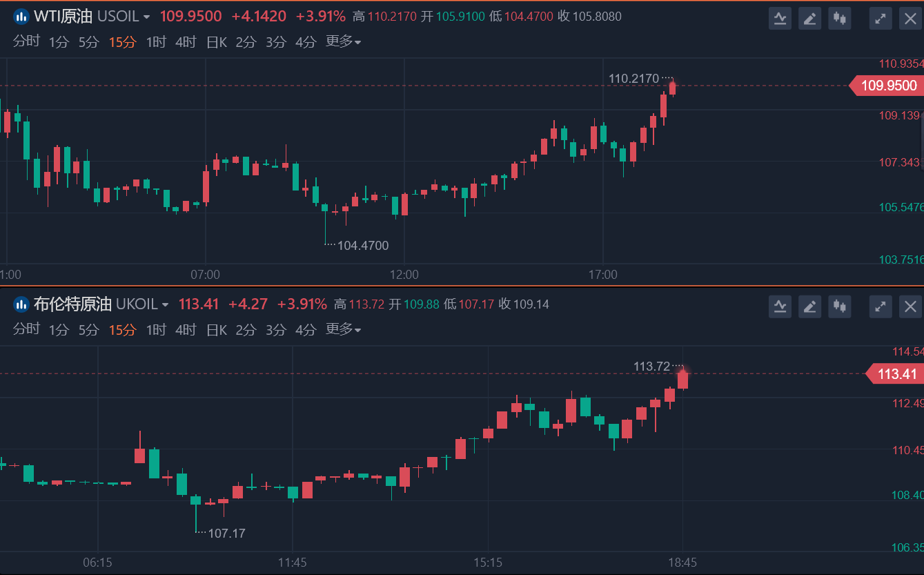
Task: Change candlestick chart type in WTI panel
Action: tap(840, 18)
